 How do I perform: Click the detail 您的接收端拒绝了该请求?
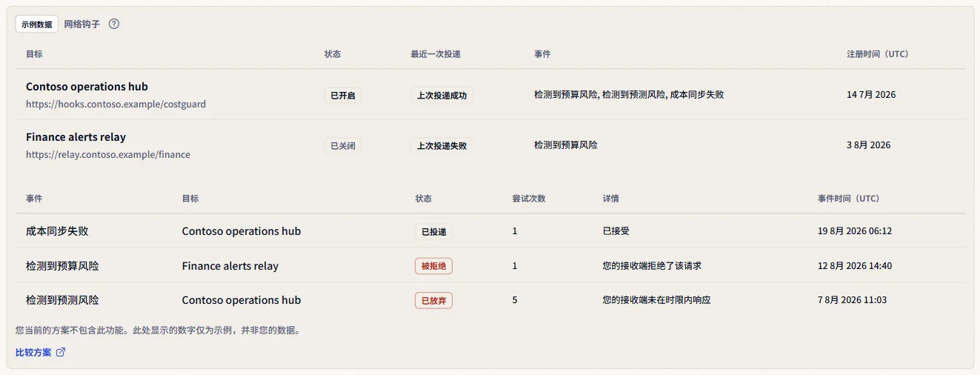pos(652,265)
